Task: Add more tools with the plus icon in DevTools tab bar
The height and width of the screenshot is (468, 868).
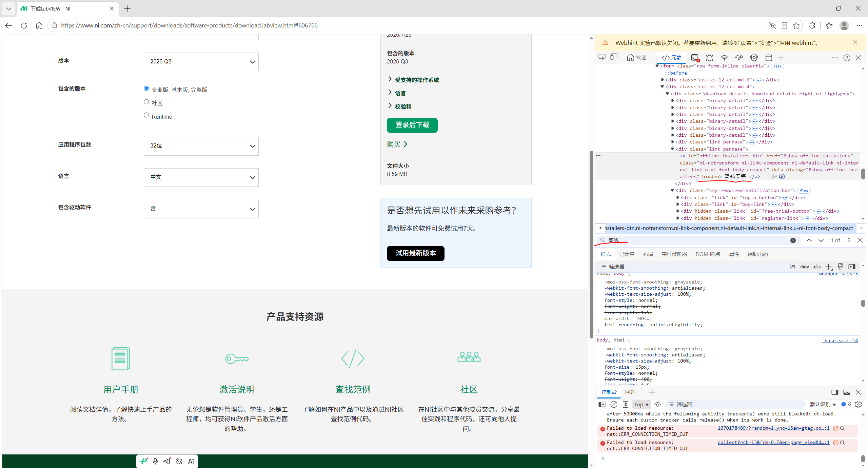Action: (x=781, y=58)
